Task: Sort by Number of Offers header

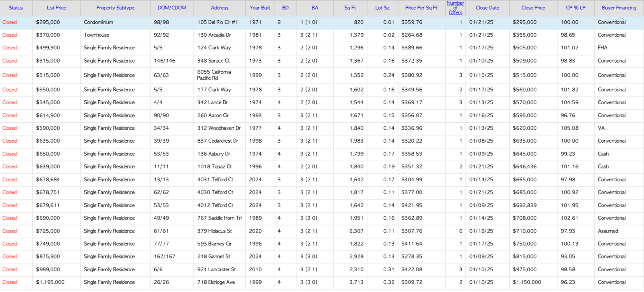Action: tap(456, 8)
